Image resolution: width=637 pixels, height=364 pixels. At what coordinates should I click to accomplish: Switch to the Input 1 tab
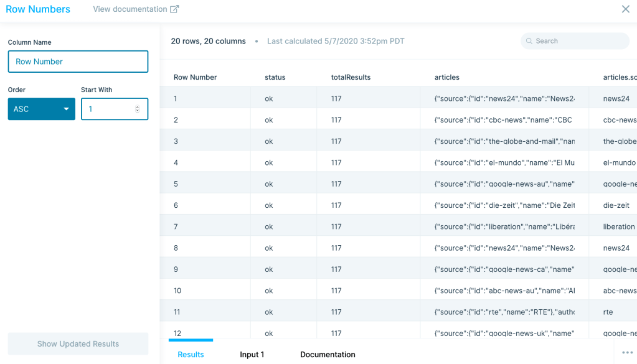coord(252,355)
